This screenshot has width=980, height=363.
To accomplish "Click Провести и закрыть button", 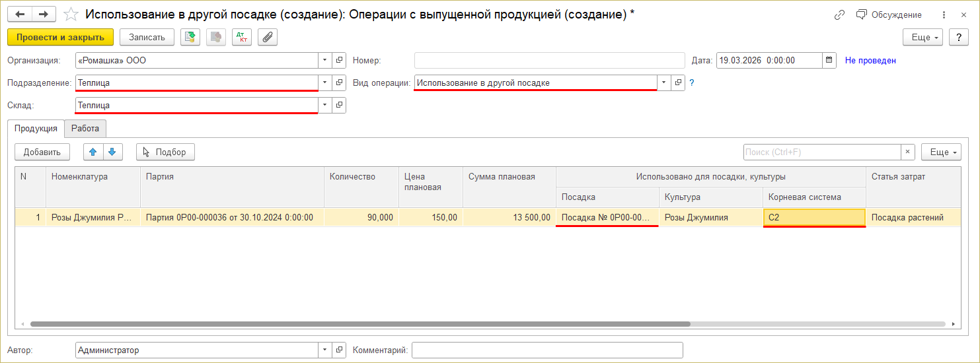I will click(61, 38).
